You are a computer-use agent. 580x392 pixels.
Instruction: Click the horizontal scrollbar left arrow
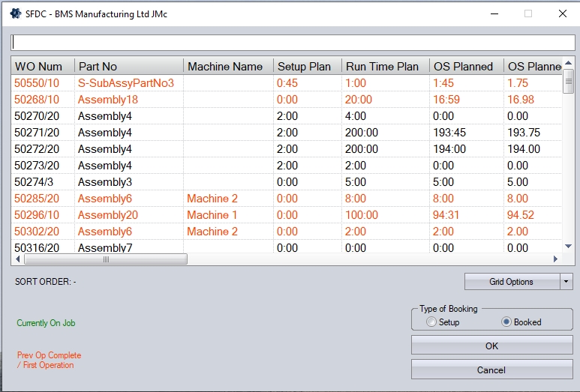coord(18,259)
